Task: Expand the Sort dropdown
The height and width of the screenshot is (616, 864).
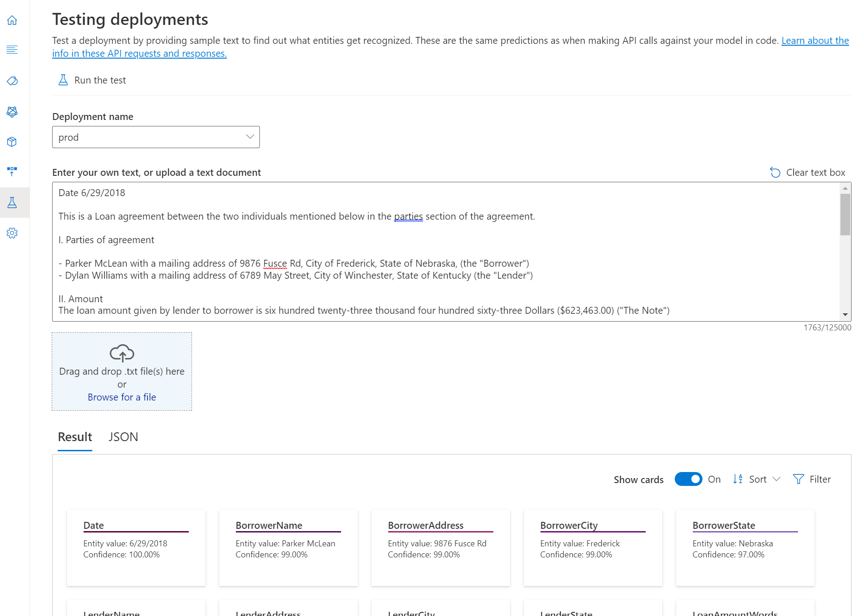Action: click(x=757, y=479)
